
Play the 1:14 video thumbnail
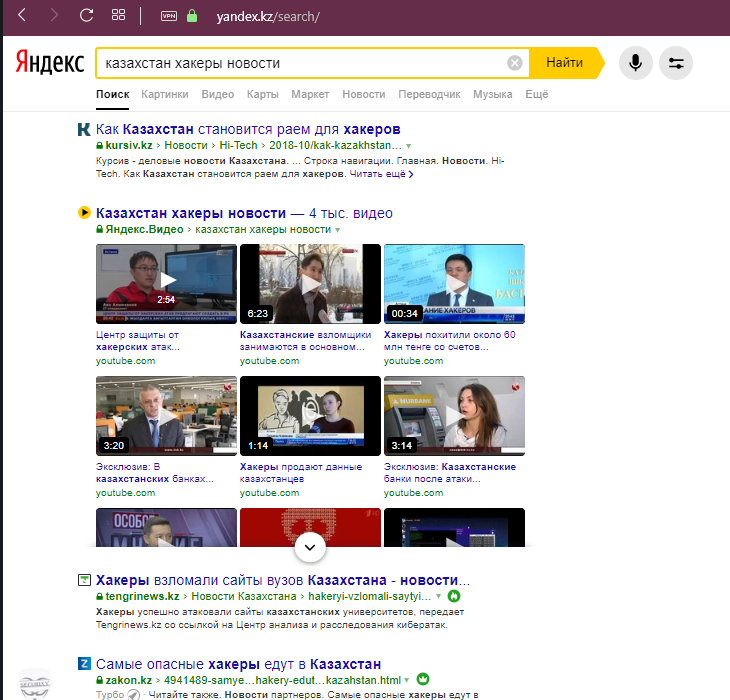point(310,416)
